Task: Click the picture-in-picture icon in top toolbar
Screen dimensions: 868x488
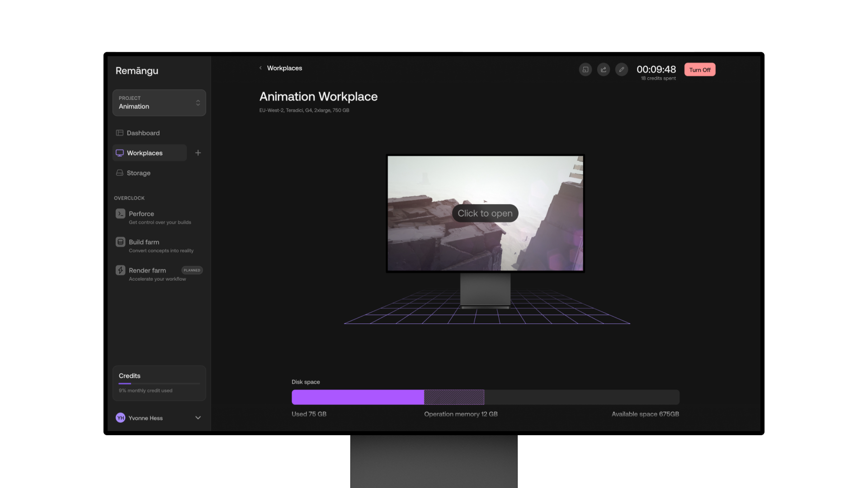Action: coord(585,70)
